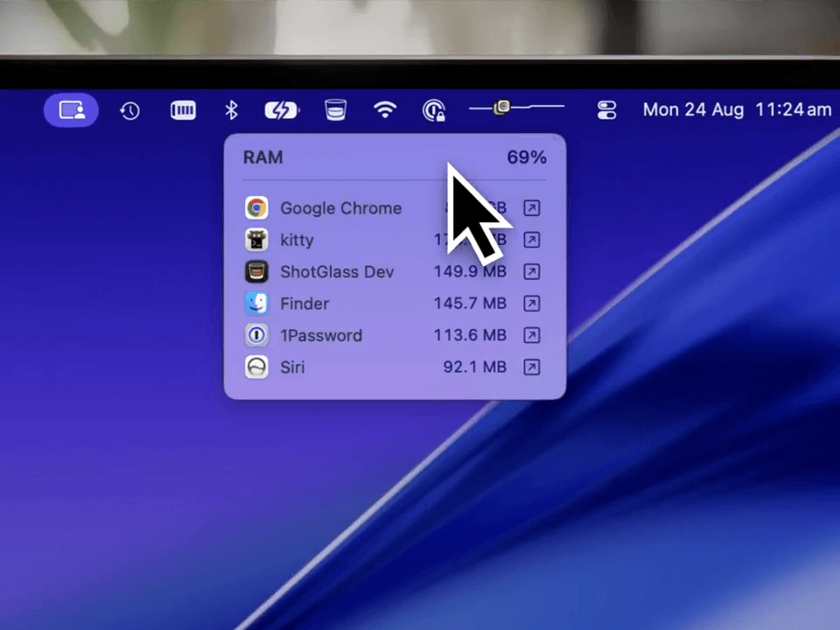Image resolution: width=840 pixels, height=630 pixels.
Task: Click the privacy lock menu bar icon
Action: [434, 110]
